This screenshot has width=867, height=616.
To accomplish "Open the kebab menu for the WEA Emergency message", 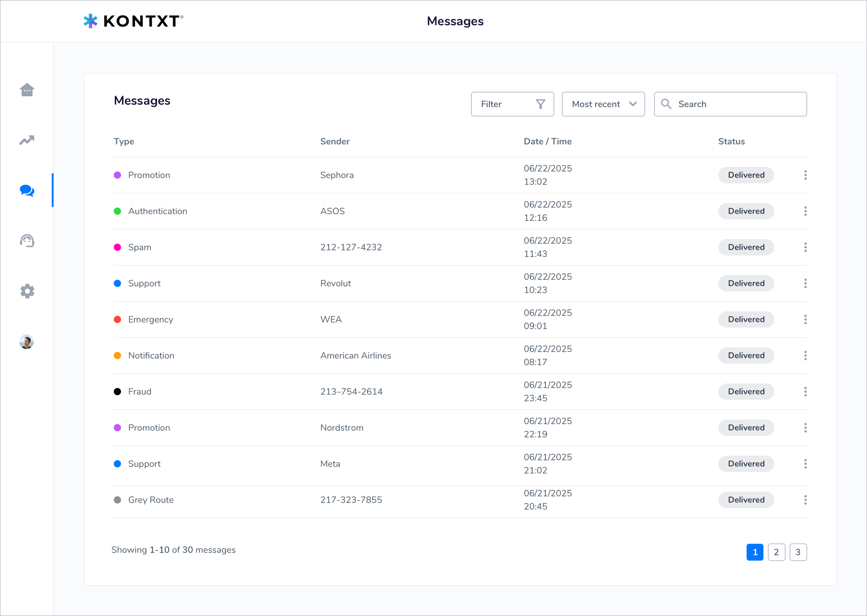I will 806,319.
